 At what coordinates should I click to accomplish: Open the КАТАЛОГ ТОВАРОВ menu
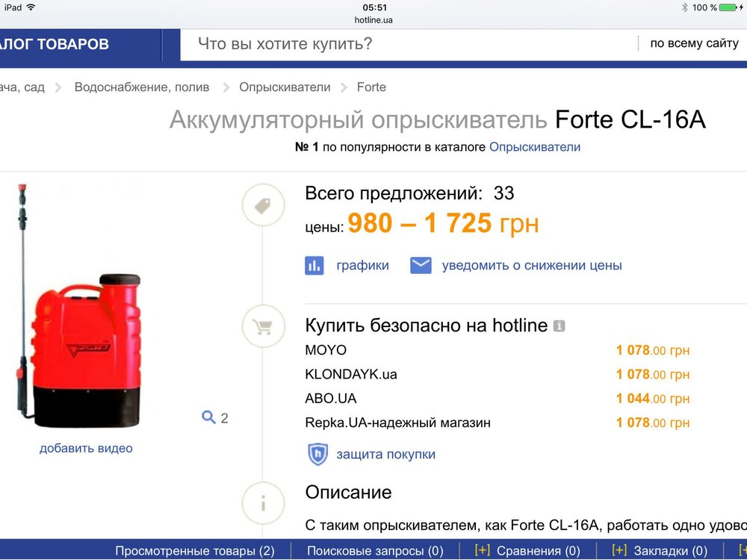click(x=81, y=45)
